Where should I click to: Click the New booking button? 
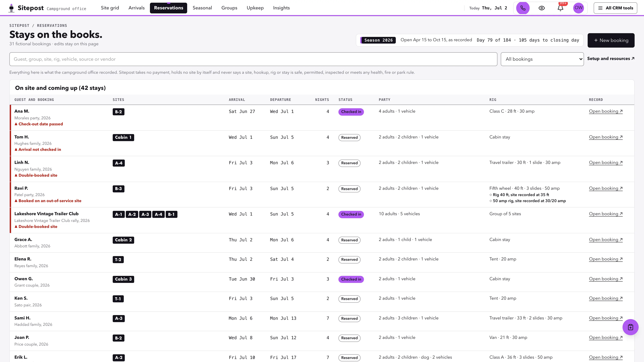click(611, 40)
